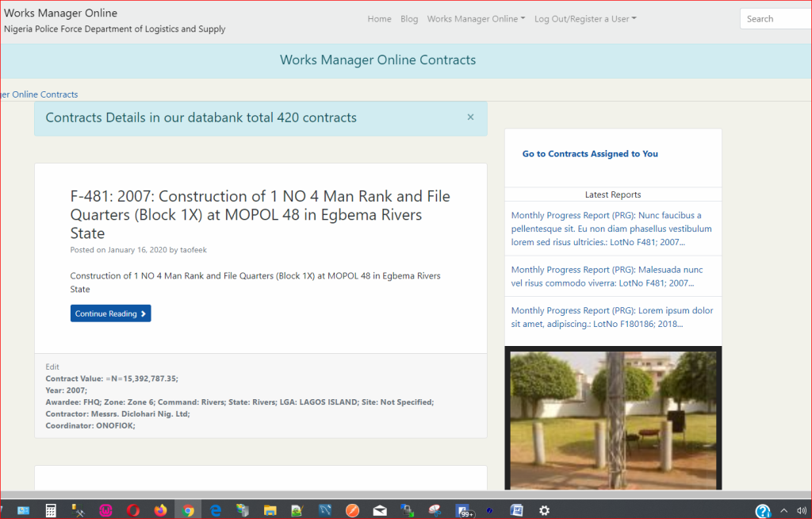Open Microsoft Edge from taskbar
812x519 pixels.
(x=216, y=511)
